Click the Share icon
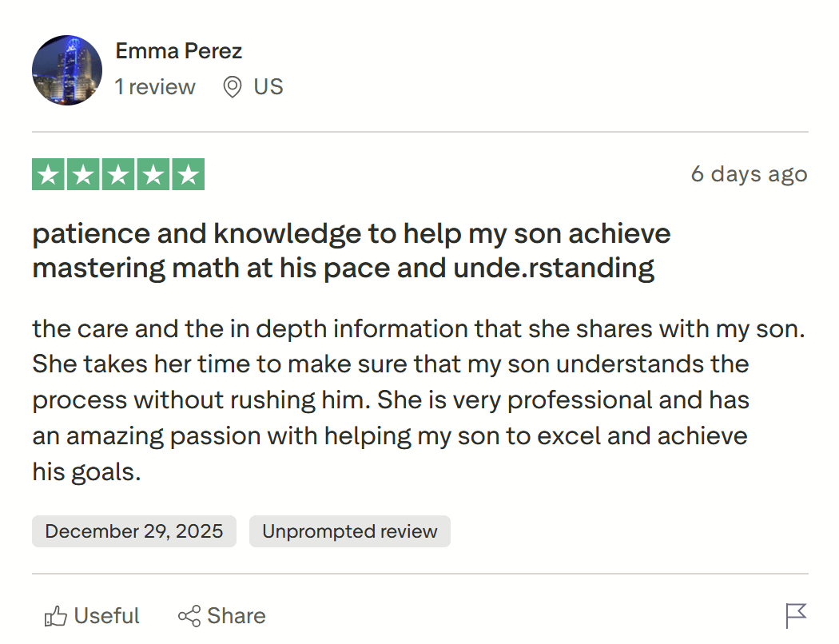Screen dimensions: 839x644 [189, 615]
